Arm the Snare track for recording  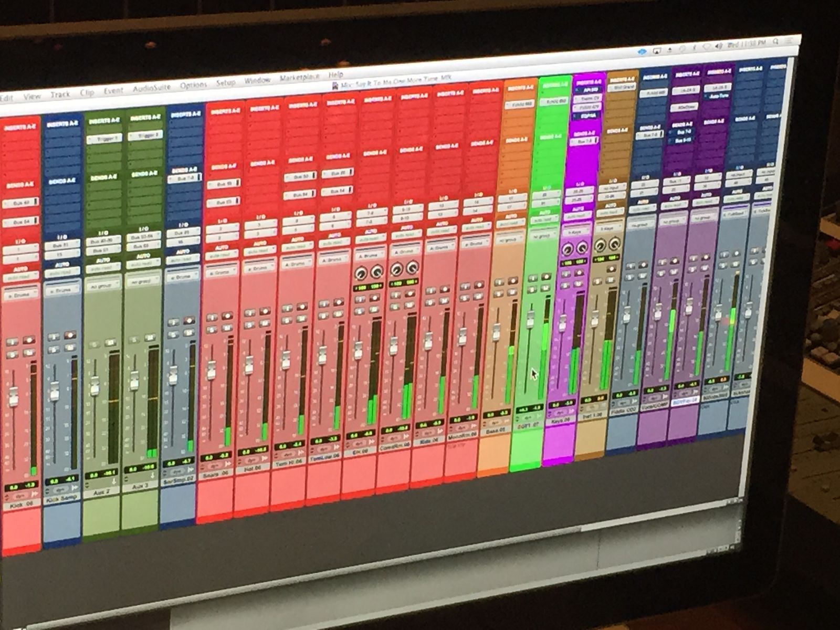[227, 317]
